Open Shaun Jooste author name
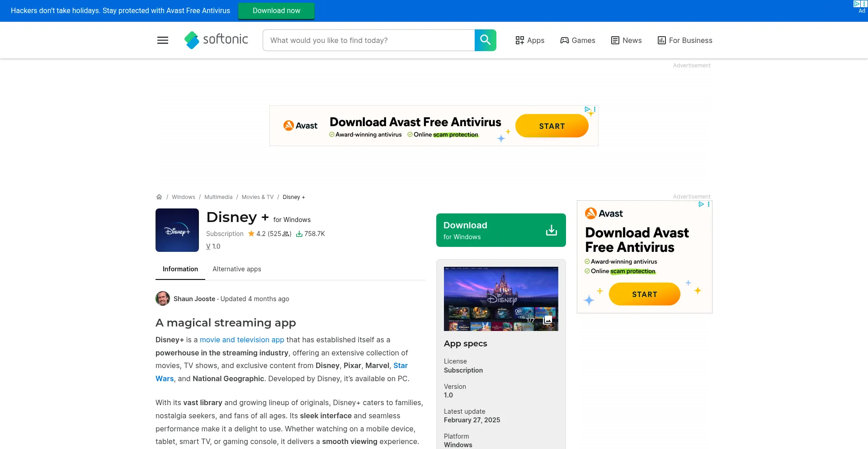The width and height of the screenshot is (868, 449). [x=194, y=299]
